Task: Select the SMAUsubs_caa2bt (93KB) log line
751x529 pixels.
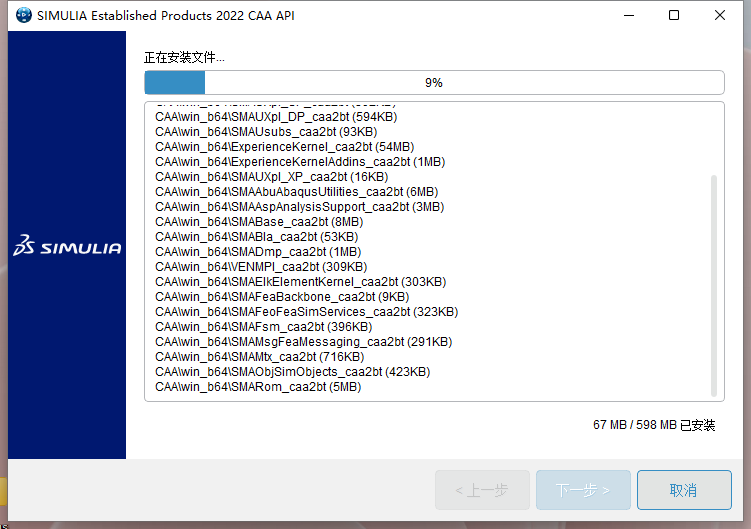Action: tap(266, 132)
